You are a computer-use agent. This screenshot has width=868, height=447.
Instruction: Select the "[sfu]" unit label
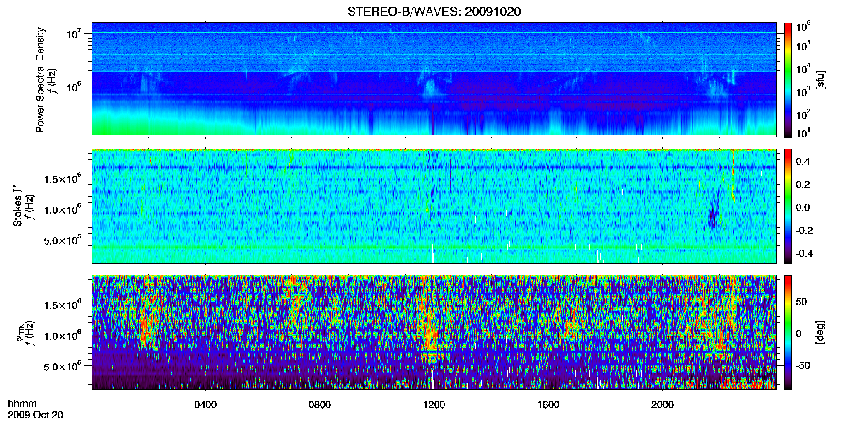pyautogui.click(x=820, y=80)
